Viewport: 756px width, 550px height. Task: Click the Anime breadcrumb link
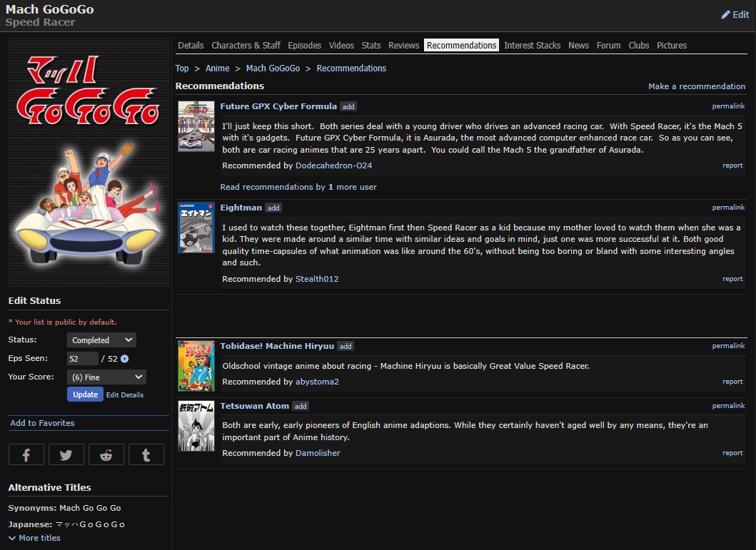218,68
